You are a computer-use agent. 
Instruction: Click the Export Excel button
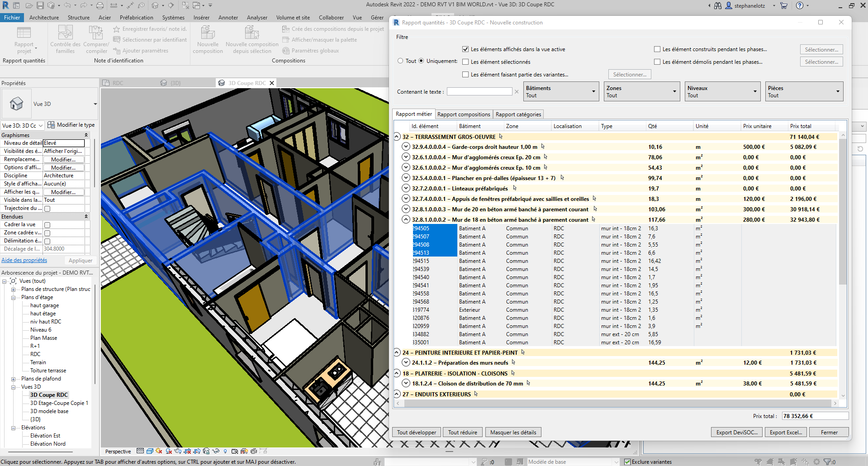[x=785, y=432]
